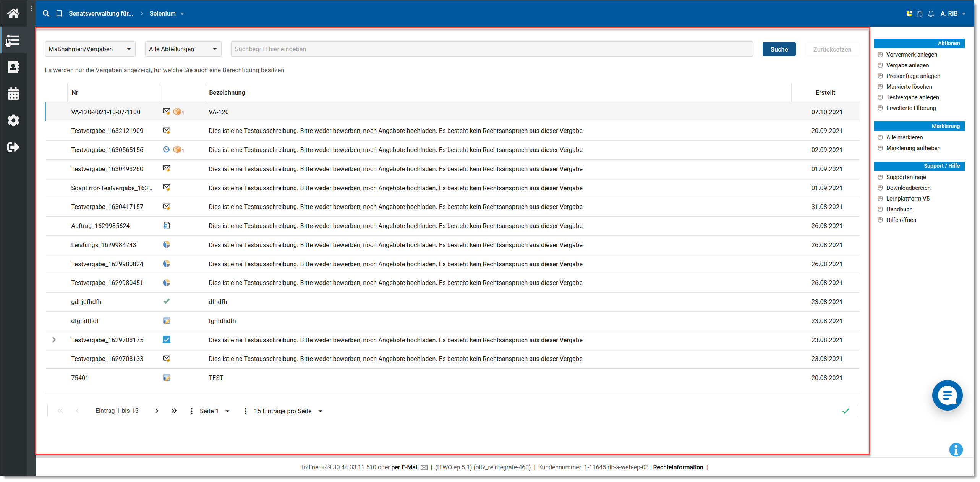
Task: Click the per E-Mail footer link
Action: [405, 467]
